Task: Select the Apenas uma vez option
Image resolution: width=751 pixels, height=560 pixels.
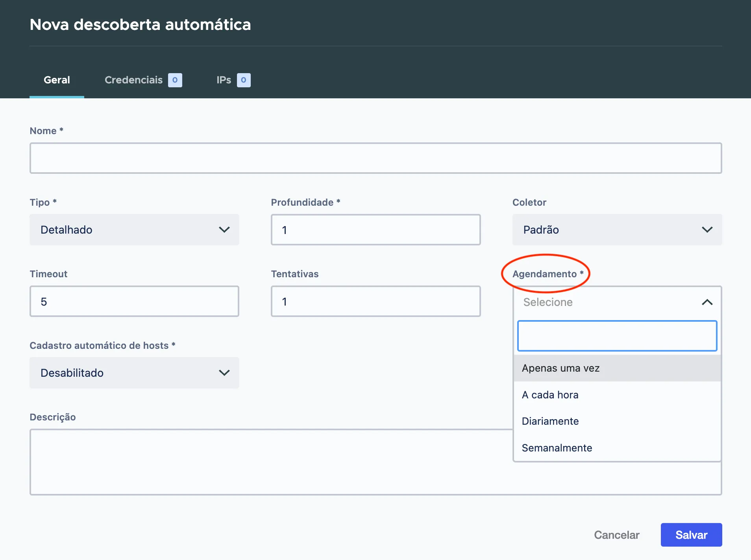Action: [617, 368]
